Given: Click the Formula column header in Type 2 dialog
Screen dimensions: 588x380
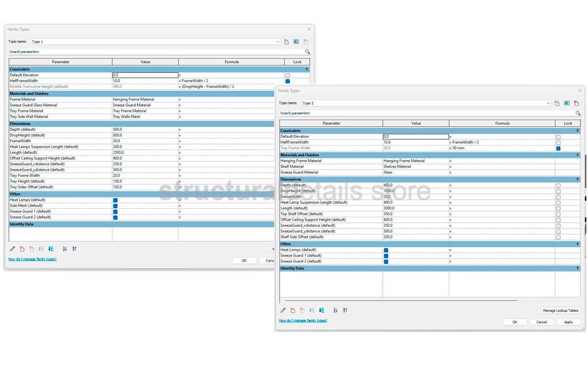Looking at the screenshot, I should click(x=502, y=123).
